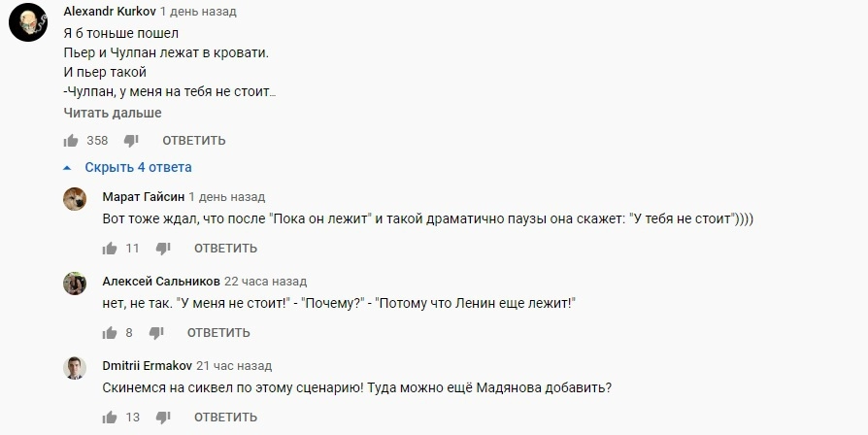868x435 pixels.
Task: Dislike Марат Гайсин's reply
Action: coord(164,248)
